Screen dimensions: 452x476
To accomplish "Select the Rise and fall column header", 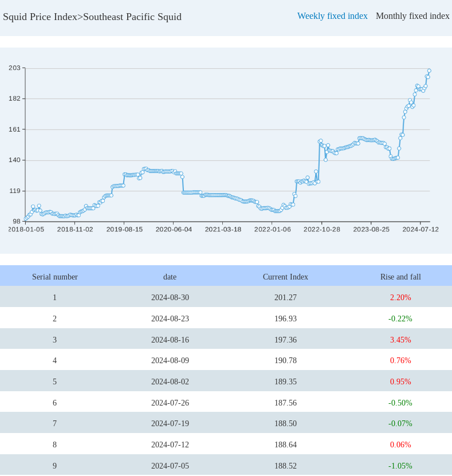I will coord(400,277).
